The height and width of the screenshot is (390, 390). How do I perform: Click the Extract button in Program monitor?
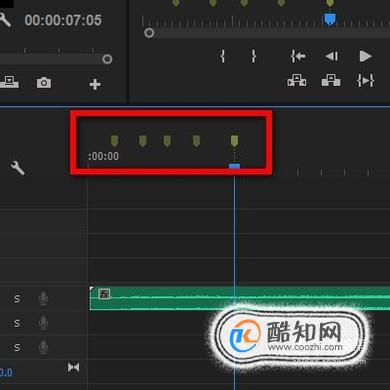pyautogui.click(x=331, y=81)
